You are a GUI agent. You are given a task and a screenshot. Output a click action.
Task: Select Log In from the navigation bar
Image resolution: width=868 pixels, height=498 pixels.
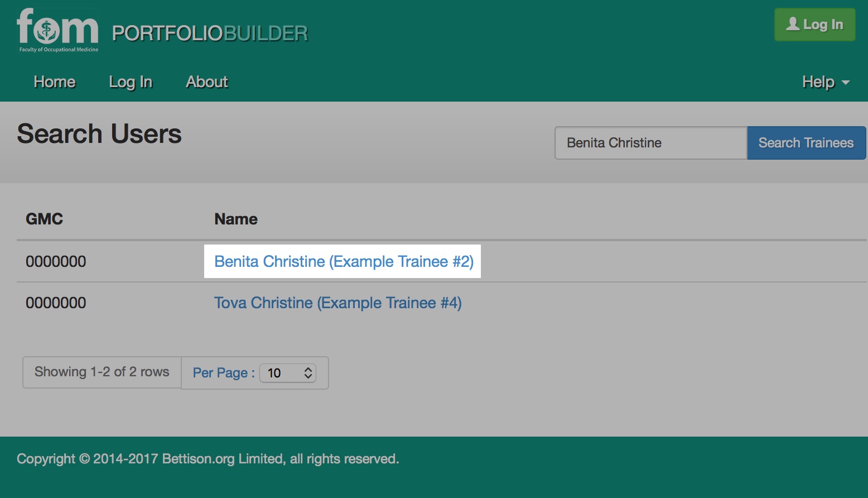[131, 82]
